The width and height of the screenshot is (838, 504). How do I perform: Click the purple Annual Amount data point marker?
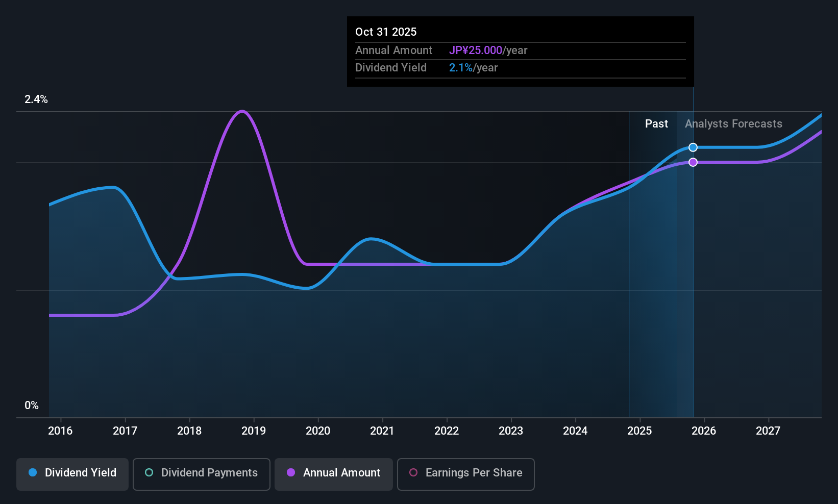click(x=693, y=162)
